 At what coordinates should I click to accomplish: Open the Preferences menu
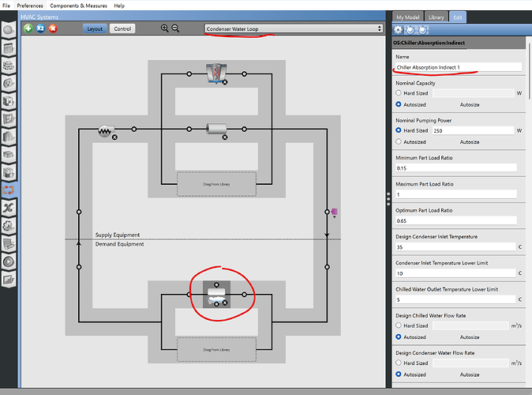click(x=30, y=6)
